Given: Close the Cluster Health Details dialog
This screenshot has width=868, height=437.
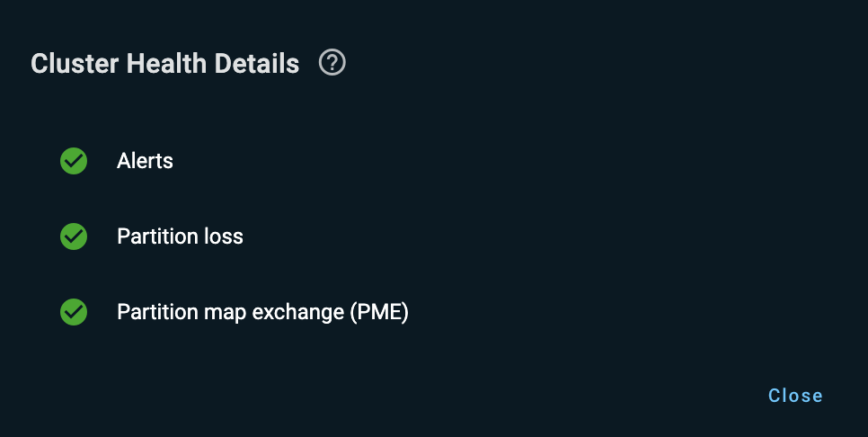Looking at the screenshot, I should tap(795, 396).
